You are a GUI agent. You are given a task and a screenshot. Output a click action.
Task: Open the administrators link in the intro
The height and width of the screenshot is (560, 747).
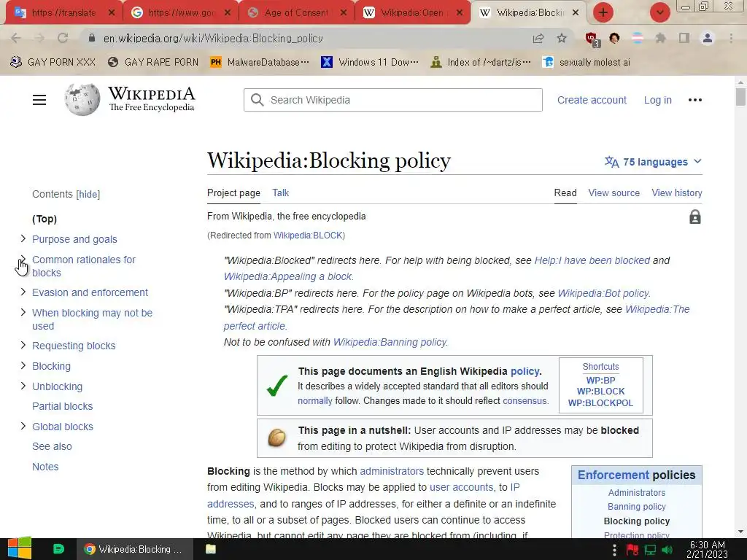click(x=392, y=471)
